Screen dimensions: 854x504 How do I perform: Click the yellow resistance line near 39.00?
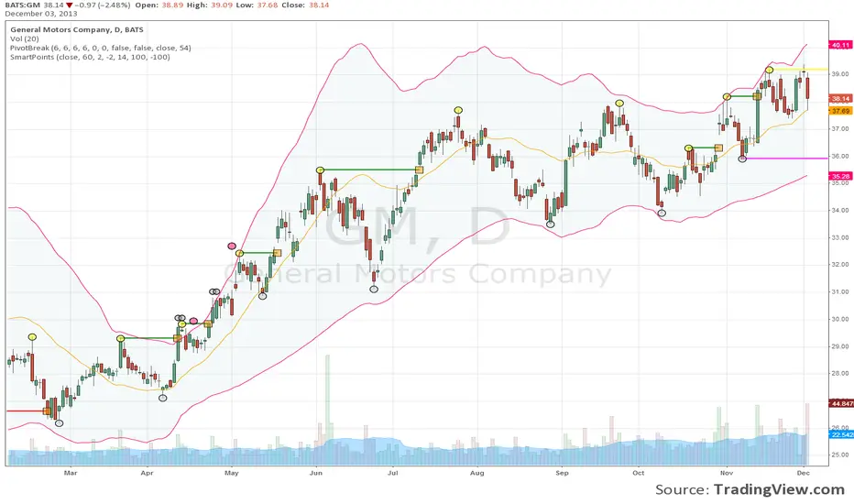[801, 70]
